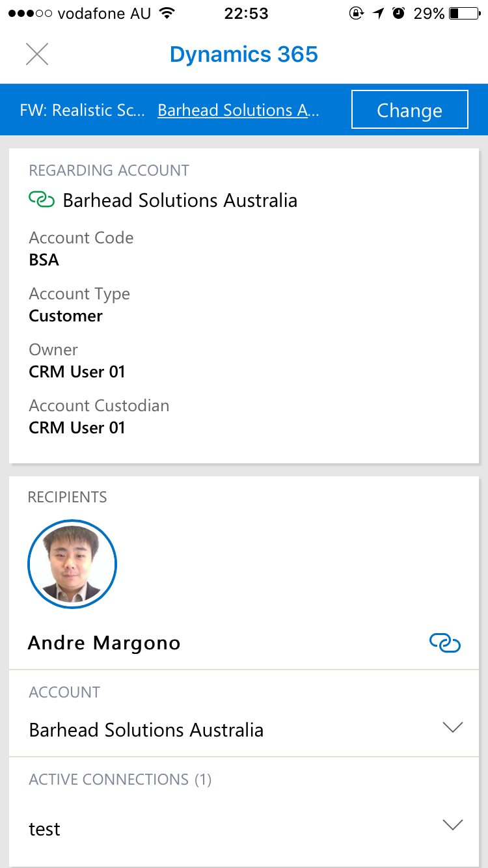The height and width of the screenshot is (868, 488).
Task: Expand the Account chevron for Barhead Solutions Australia
Action: (452, 727)
